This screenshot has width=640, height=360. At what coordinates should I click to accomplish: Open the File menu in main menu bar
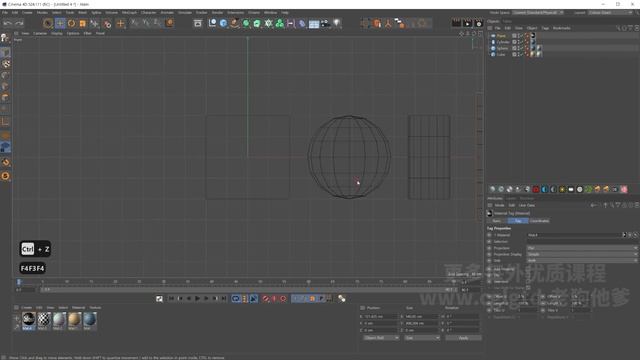(x=5, y=13)
